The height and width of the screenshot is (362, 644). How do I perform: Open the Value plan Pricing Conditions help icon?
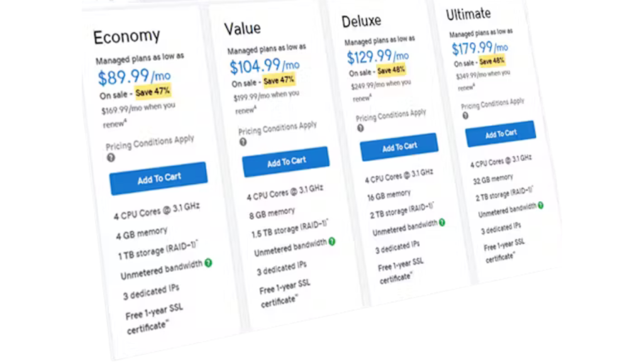pyautogui.click(x=243, y=142)
